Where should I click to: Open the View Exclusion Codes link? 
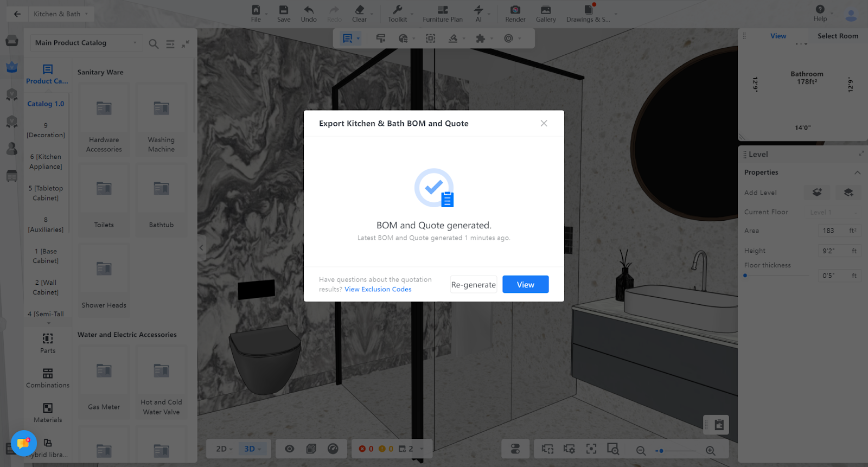[378, 289]
